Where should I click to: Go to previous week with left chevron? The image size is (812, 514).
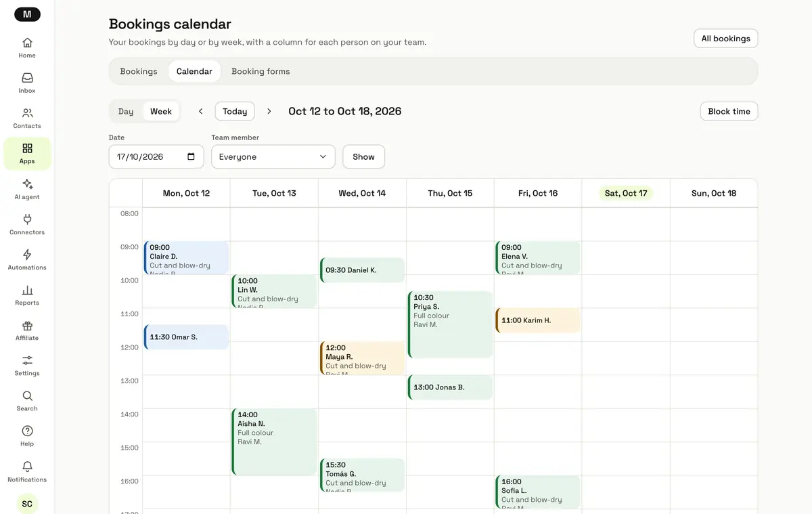click(x=201, y=111)
